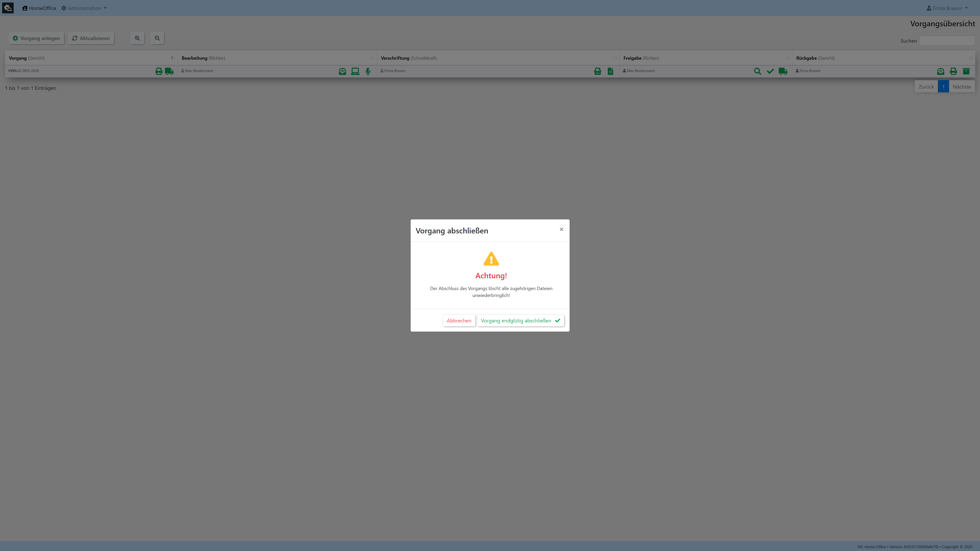The width and height of the screenshot is (980, 551).
Task: Click Firma Brawur in Rückgabe column
Action: click(x=810, y=71)
